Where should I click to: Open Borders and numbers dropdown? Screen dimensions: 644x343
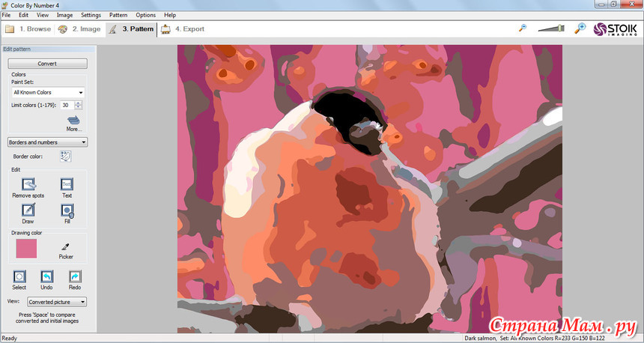pyautogui.click(x=48, y=142)
